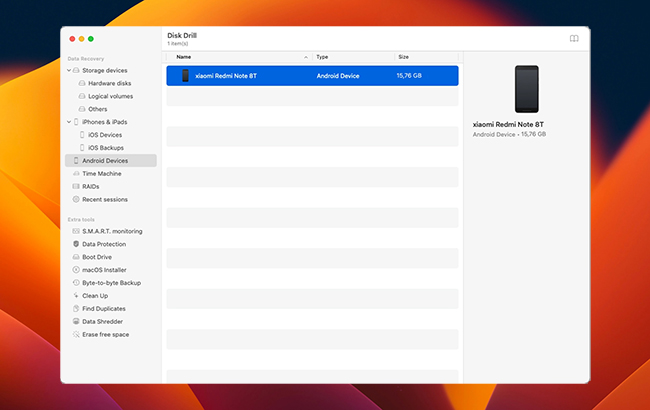Screen dimensions: 650x410
Task: Click the Logical volumes icon
Action: point(82,96)
